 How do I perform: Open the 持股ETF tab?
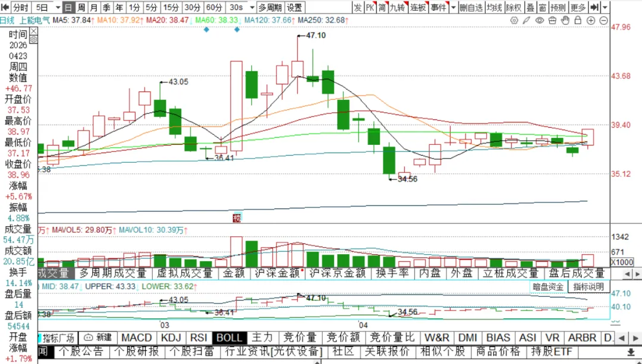click(552, 352)
